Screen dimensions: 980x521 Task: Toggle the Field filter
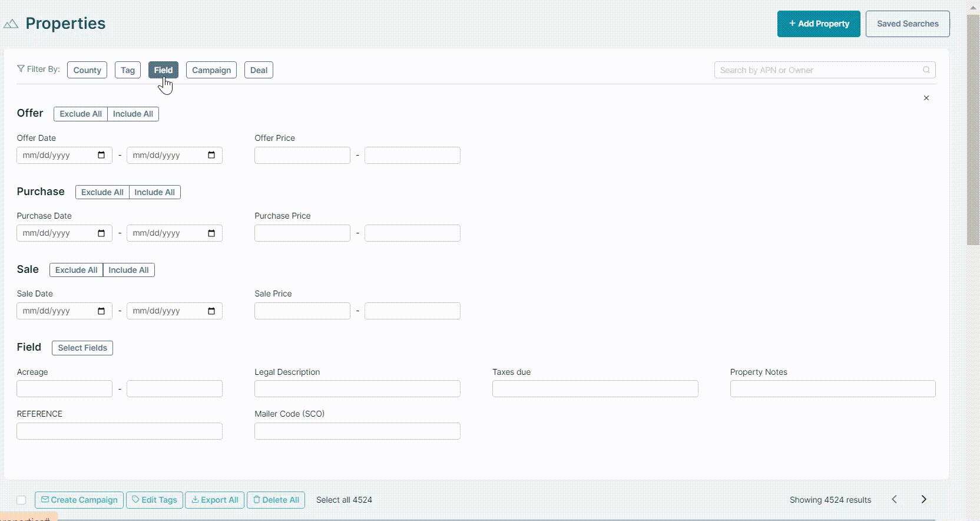tap(163, 70)
